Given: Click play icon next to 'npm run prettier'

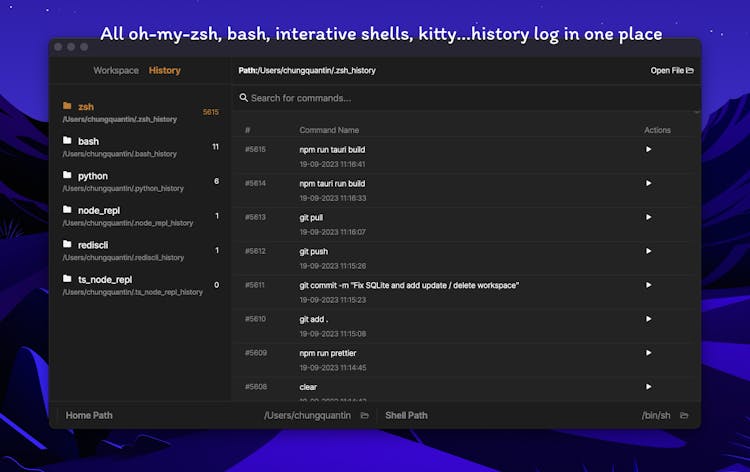Looking at the screenshot, I should pos(648,353).
